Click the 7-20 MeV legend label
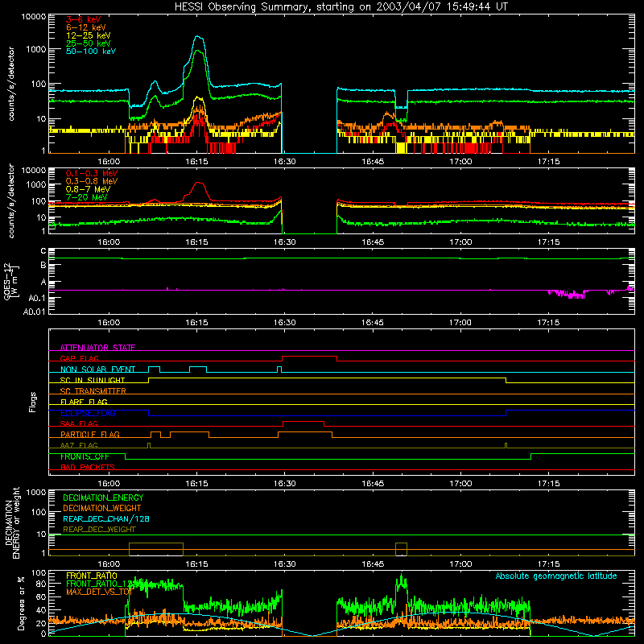Viewport: 644px width, 644px height. [x=87, y=197]
